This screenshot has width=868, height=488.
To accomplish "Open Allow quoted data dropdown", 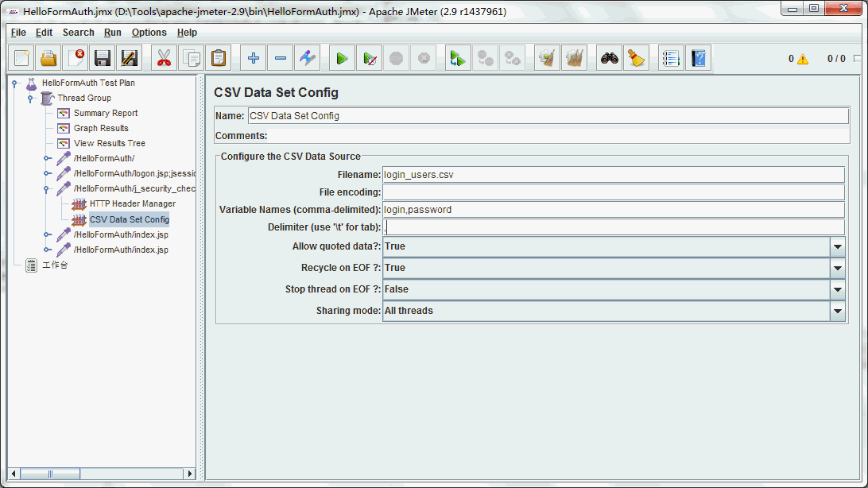I will coord(838,246).
